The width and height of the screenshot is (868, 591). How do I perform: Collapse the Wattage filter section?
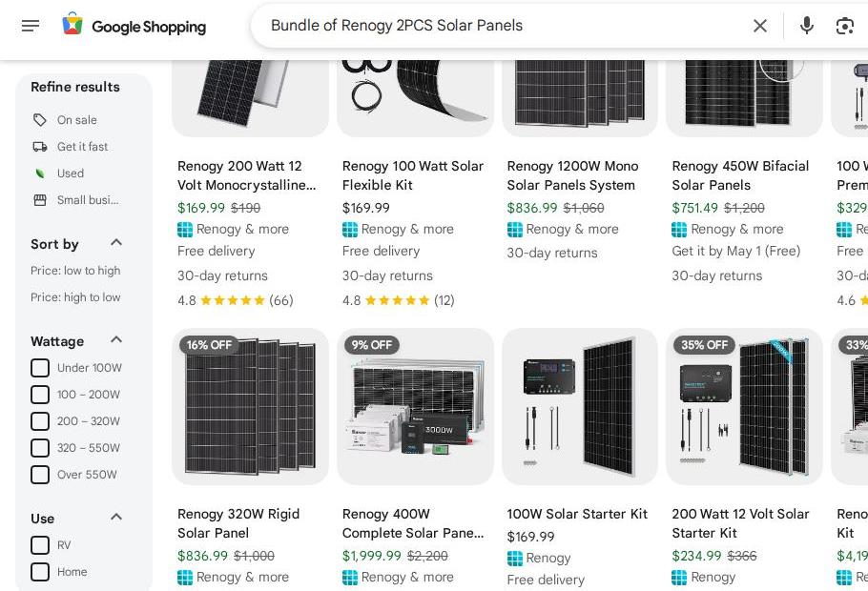coord(116,339)
